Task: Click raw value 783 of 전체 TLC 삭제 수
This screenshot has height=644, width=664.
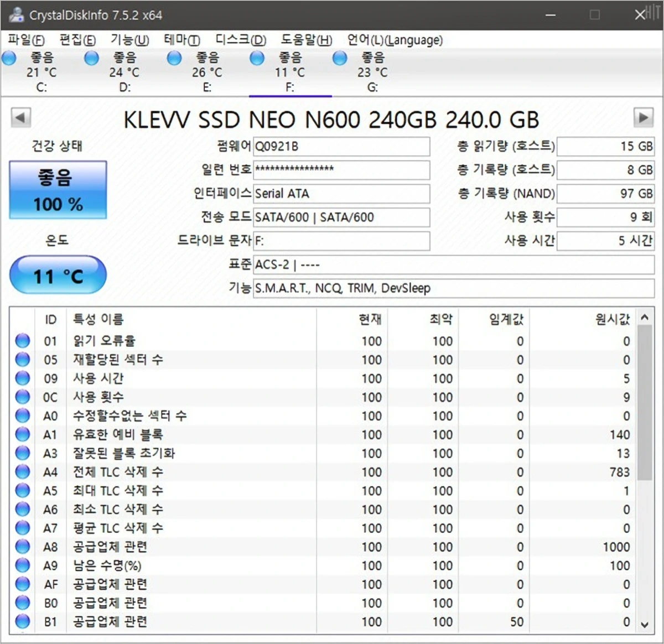Action: click(620, 472)
